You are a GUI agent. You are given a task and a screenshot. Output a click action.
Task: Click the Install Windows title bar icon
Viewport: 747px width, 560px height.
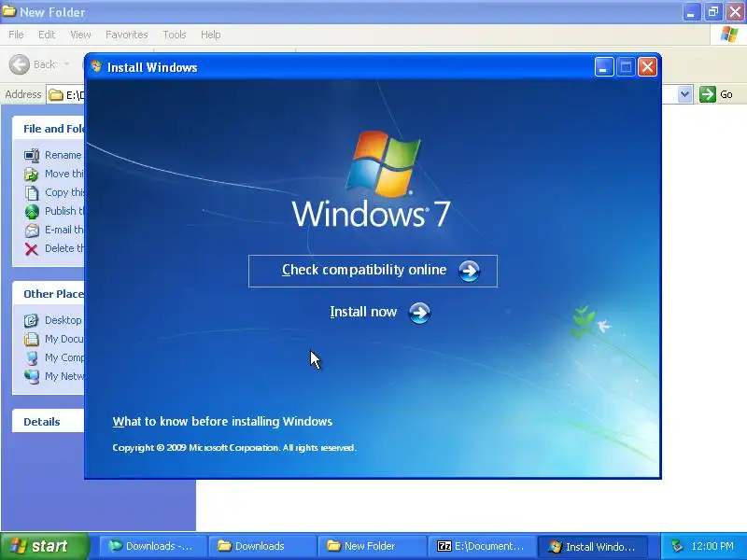[96, 66]
